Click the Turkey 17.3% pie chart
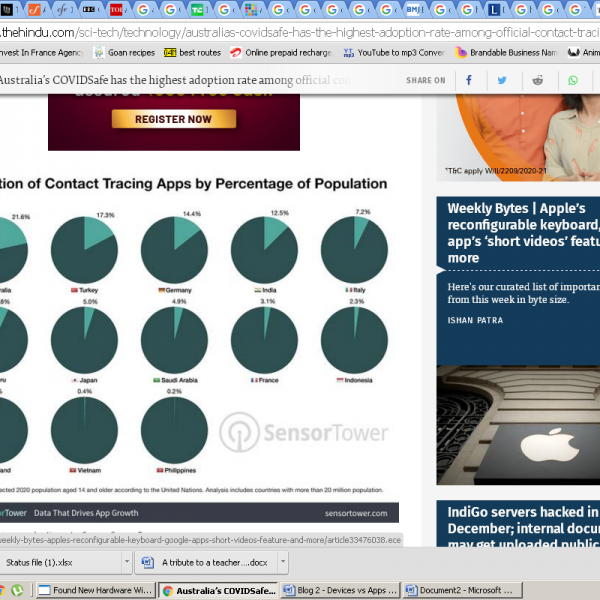 pyautogui.click(x=84, y=250)
